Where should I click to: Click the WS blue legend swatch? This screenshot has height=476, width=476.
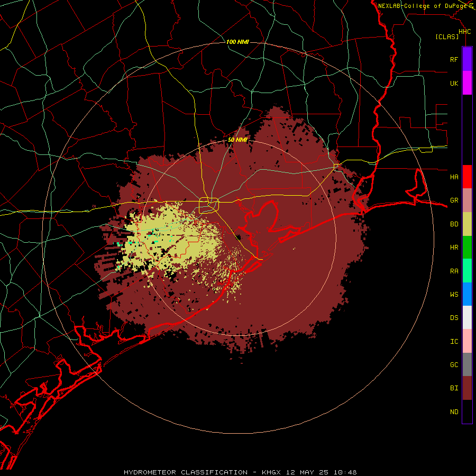[x=467, y=294]
